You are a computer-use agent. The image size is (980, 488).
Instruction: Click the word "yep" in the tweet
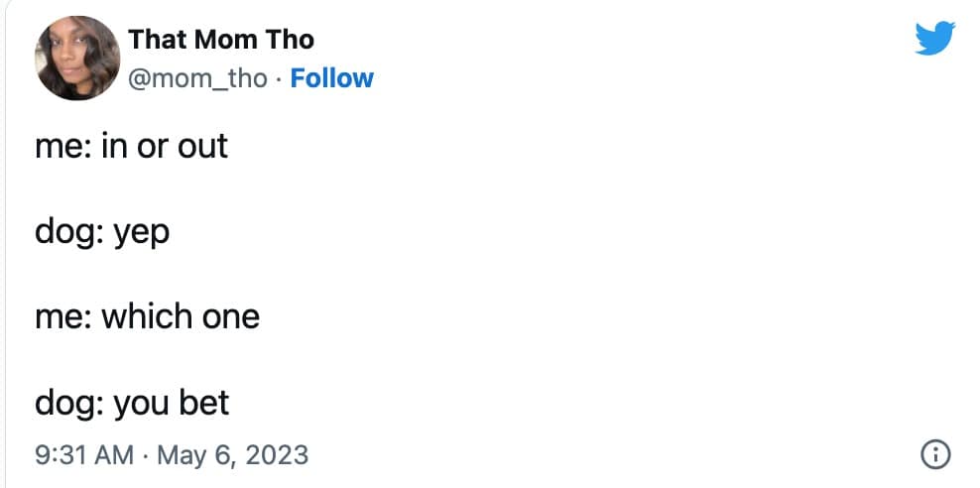[140, 233]
